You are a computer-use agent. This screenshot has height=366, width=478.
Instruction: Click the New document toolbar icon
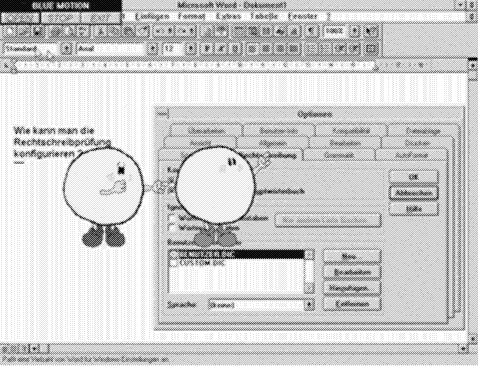click(10, 32)
